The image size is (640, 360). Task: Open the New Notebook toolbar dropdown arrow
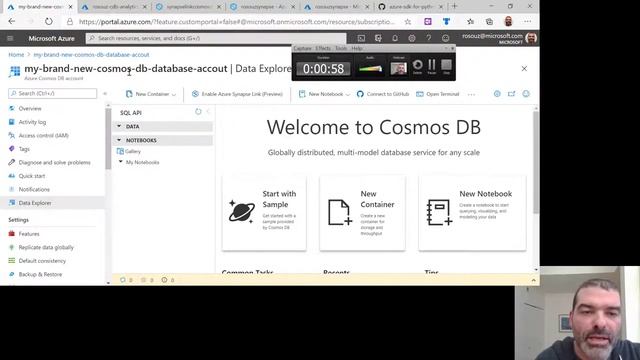(348, 94)
